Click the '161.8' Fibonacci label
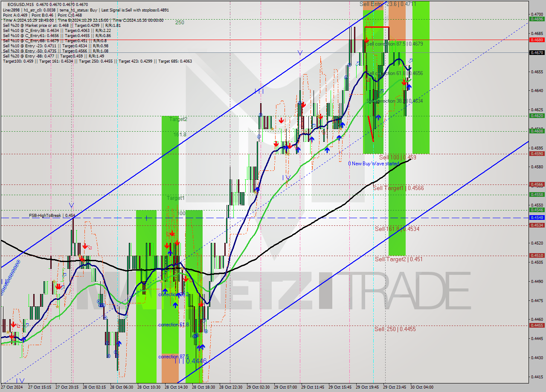Image resolution: width=546 pixels, height=392 pixels. (x=180, y=135)
